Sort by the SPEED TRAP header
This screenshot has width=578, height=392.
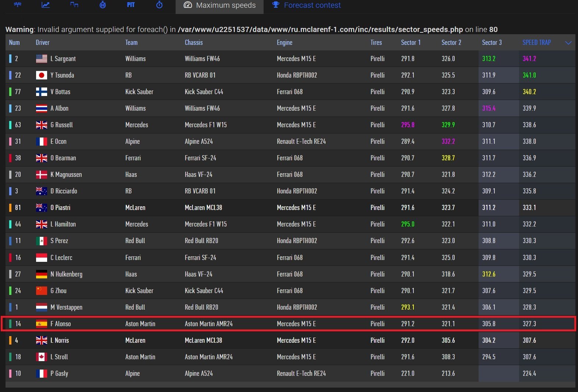(537, 42)
